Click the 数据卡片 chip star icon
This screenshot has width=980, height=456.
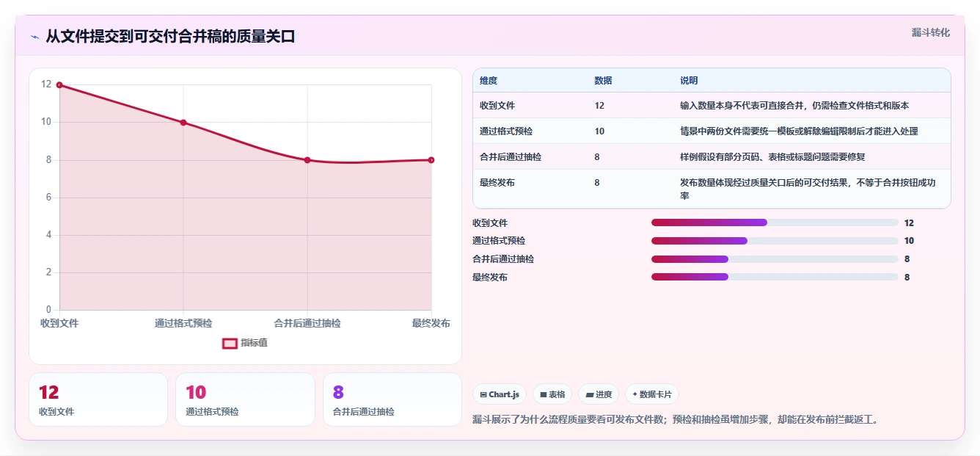[x=635, y=394]
